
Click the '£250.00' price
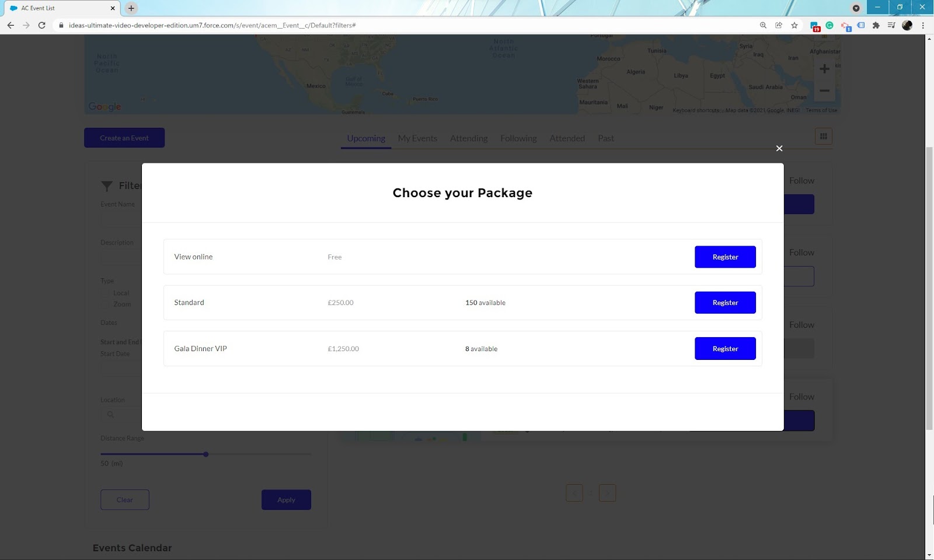(340, 303)
